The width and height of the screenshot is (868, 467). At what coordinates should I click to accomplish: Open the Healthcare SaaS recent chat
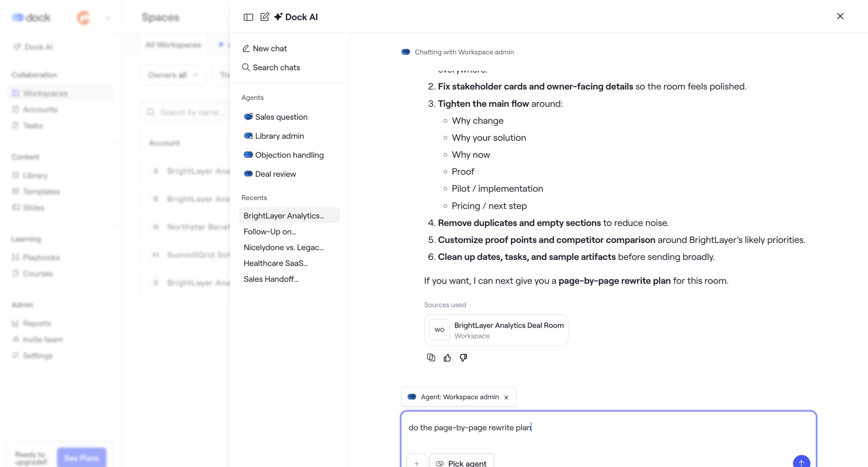(x=276, y=263)
